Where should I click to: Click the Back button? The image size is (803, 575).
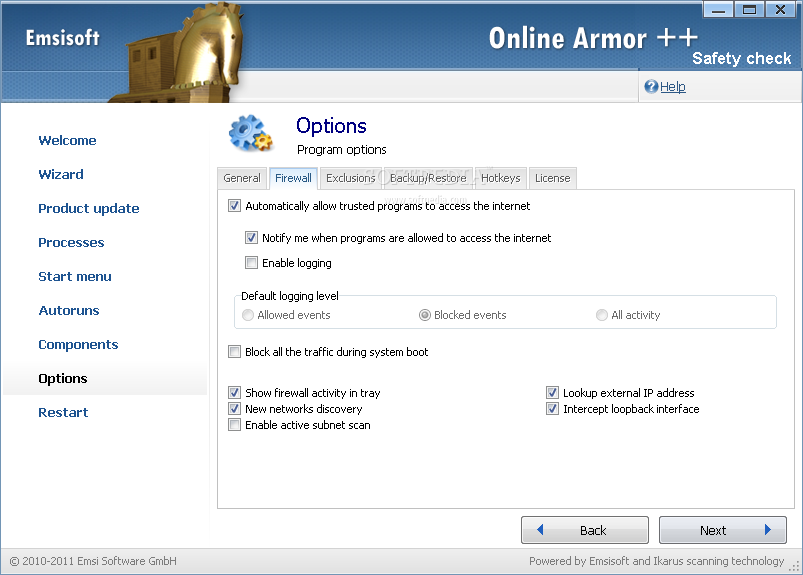[585, 530]
